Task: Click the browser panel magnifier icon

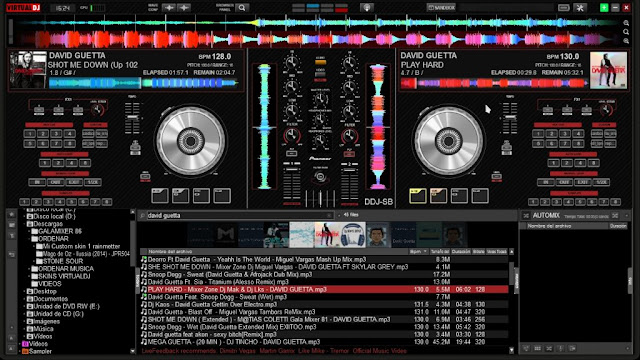Action: click(242, 8)
